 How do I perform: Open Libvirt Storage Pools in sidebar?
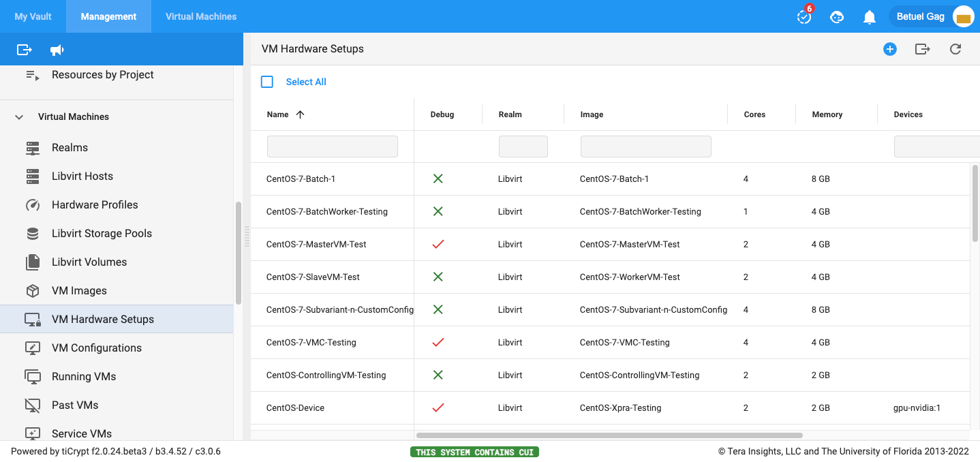click(102, 233)
